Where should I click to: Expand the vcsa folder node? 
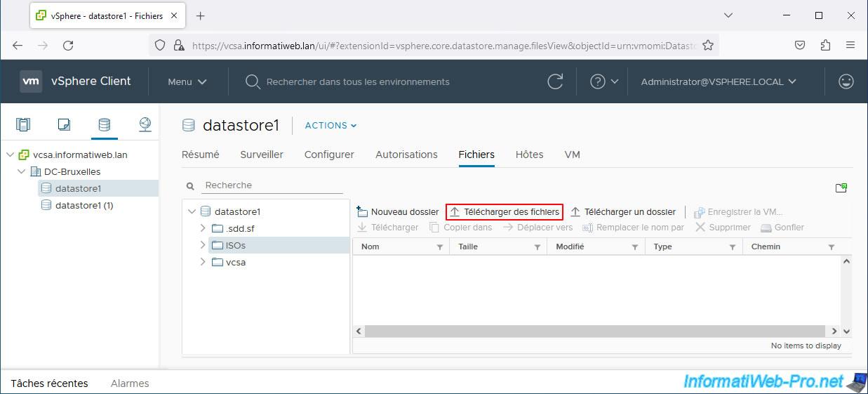click(x=203, y=262)
